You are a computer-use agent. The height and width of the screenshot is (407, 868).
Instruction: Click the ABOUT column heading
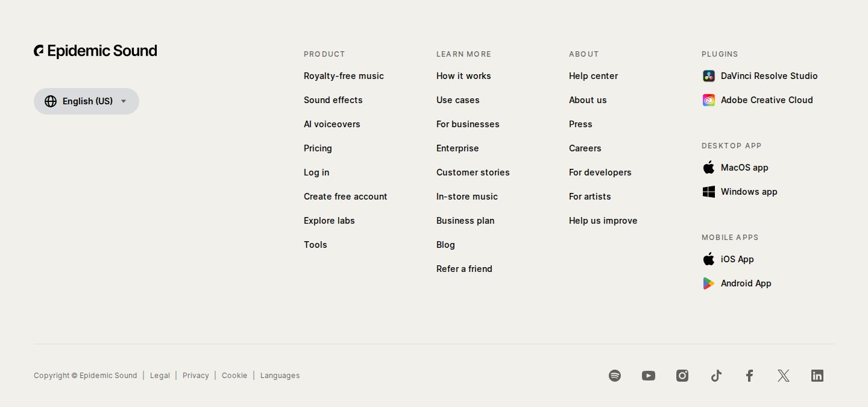pos(584,54)
